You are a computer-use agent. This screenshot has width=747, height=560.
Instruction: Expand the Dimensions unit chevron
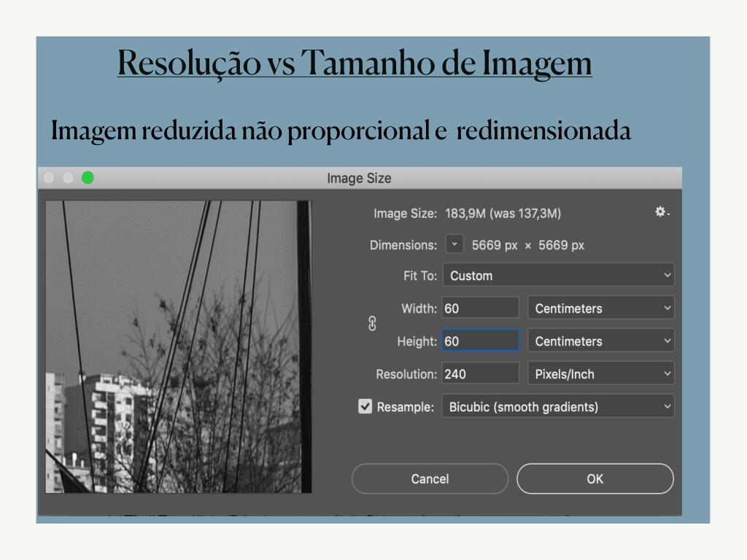[x=454, y=245]
